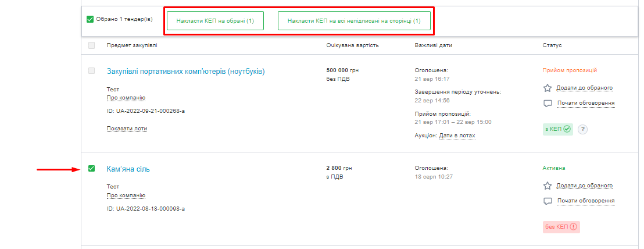
Task: Toggle select-all checkbox in table header
Action: (x=91, y=45)
